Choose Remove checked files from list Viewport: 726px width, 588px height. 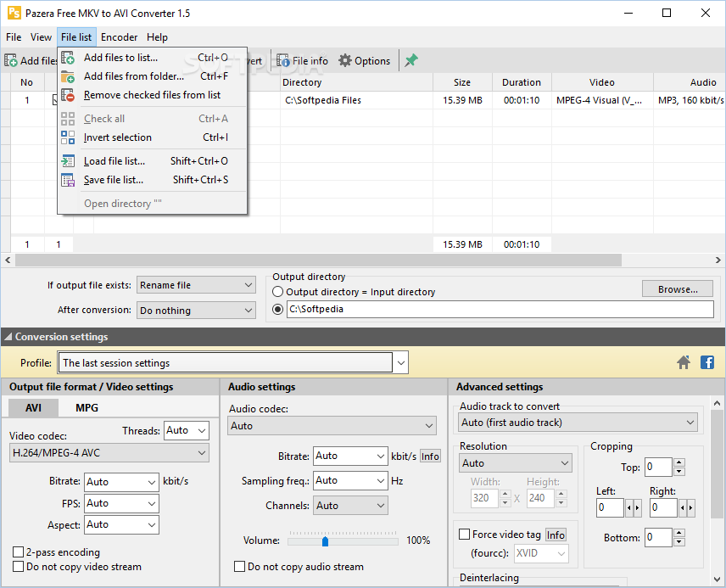click(152, 95)
